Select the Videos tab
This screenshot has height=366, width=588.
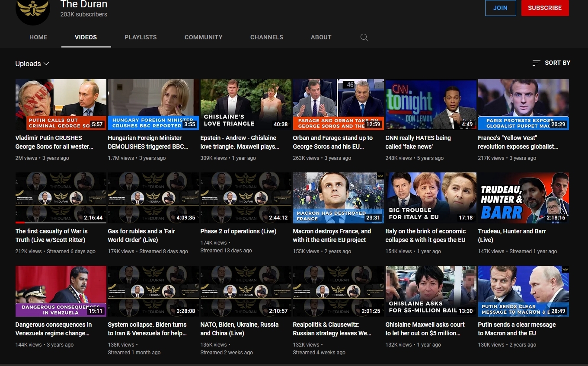coord(86,37)
